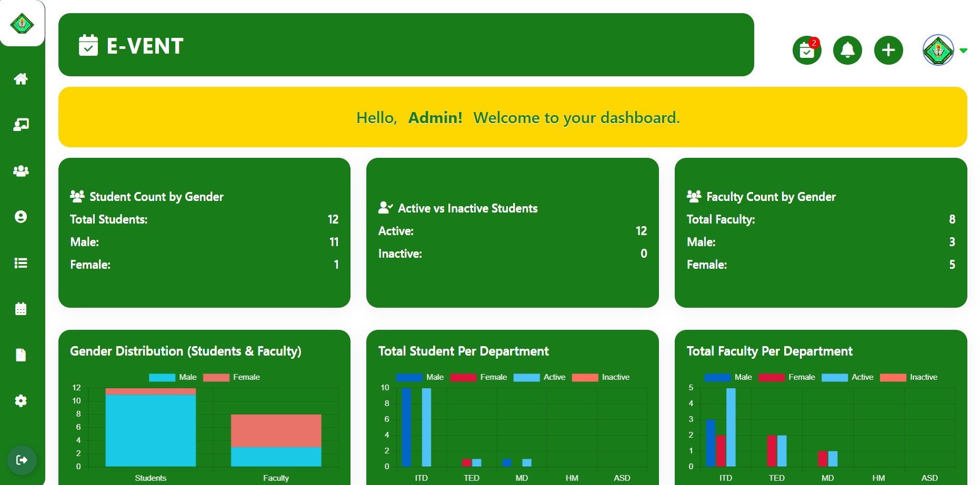Toggle Inactive legend in Total Faculty Per Department
Image resolution: width=980 pixels, height=485 pixels.
(x=908, y=377)
